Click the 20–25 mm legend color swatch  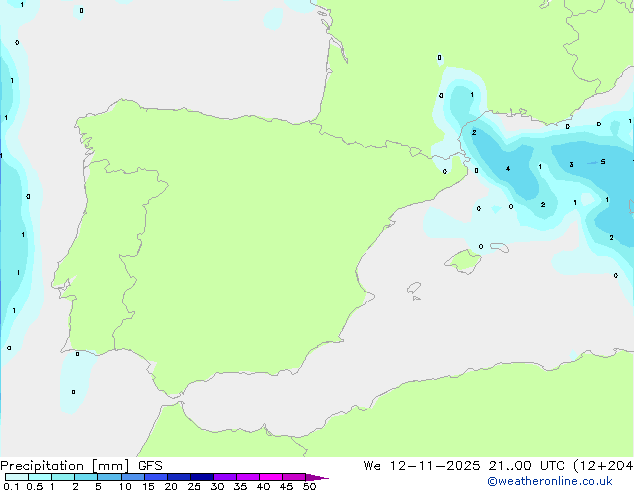click(x=179, y=477)
